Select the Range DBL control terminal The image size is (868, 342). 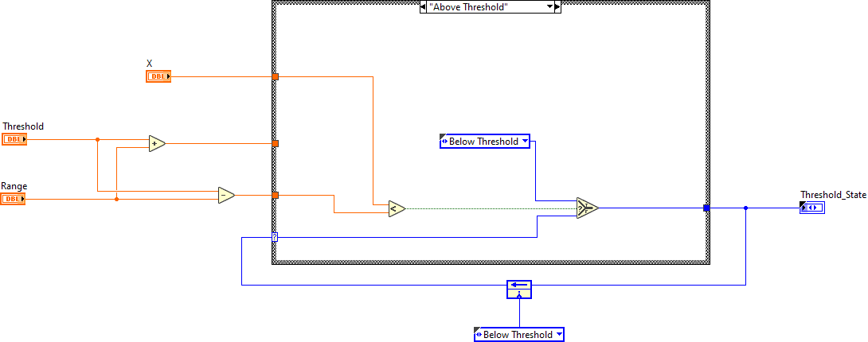(13, 199)
